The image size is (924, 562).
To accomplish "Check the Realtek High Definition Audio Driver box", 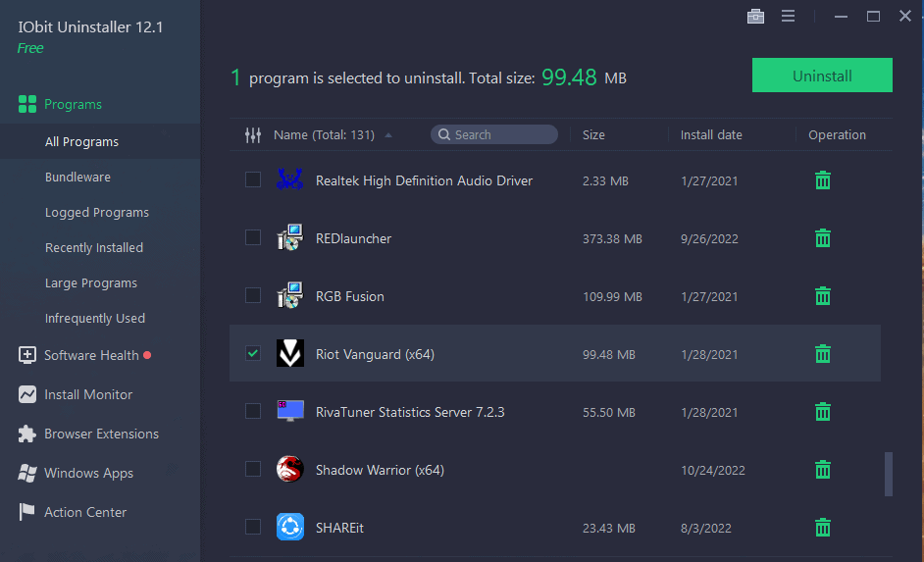I will tap(253, 179).
